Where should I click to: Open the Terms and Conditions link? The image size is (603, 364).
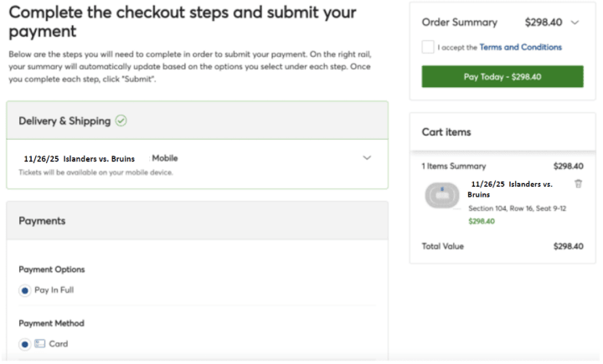[x=521, y=47]
